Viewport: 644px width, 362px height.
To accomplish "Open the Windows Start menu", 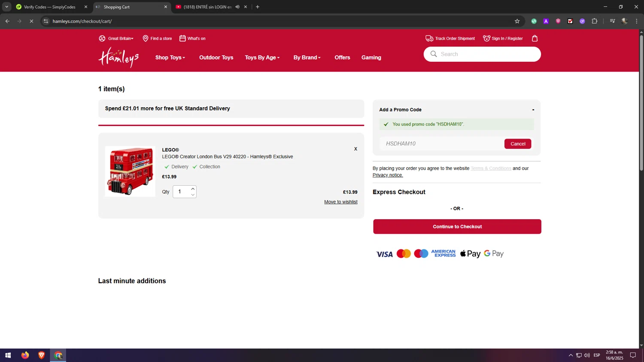I will click(8, 355).
